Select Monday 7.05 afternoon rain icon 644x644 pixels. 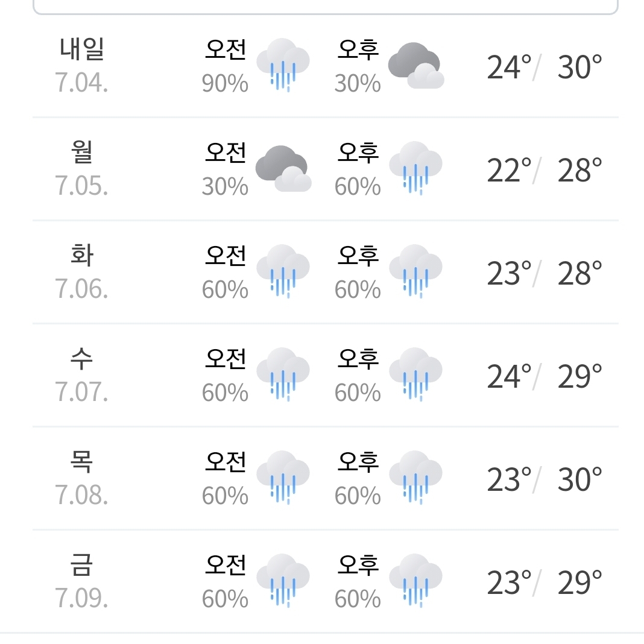coord(415,168)
